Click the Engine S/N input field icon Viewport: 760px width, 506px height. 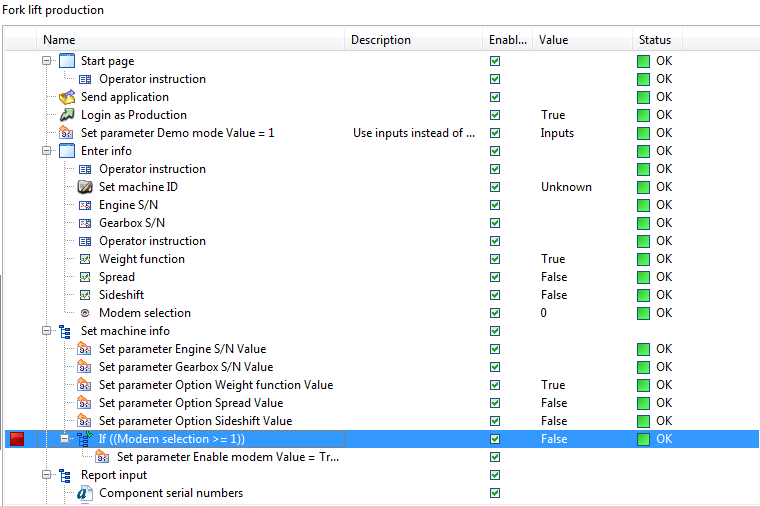pyautogui.click(x=85, y=205)
